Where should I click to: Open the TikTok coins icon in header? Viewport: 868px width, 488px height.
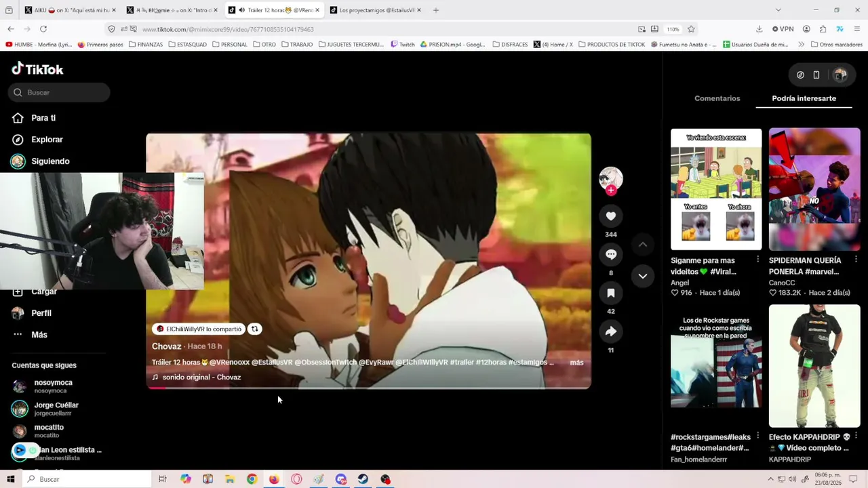(x=800, y=75)
